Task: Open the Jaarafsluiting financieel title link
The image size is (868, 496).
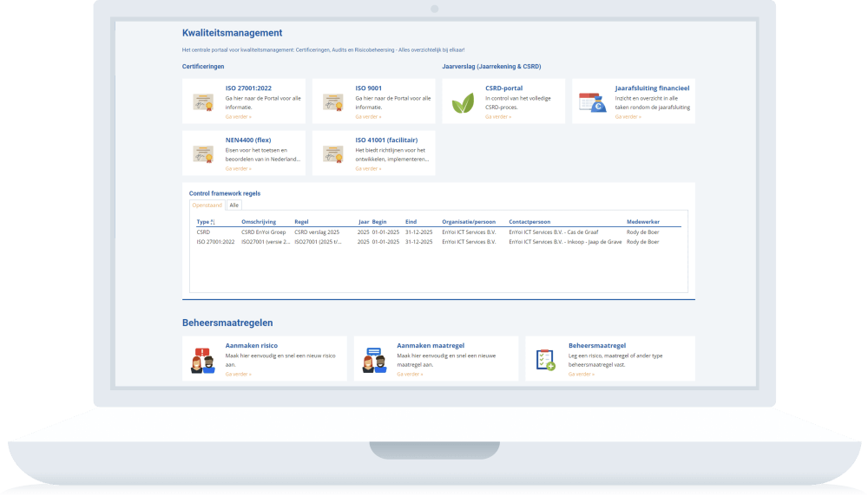Action: [652, 88]
